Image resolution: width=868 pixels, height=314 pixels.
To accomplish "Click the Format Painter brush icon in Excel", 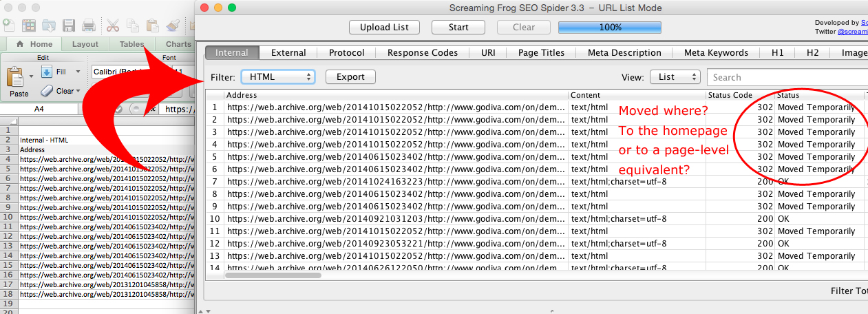I will tap(173, 26).
